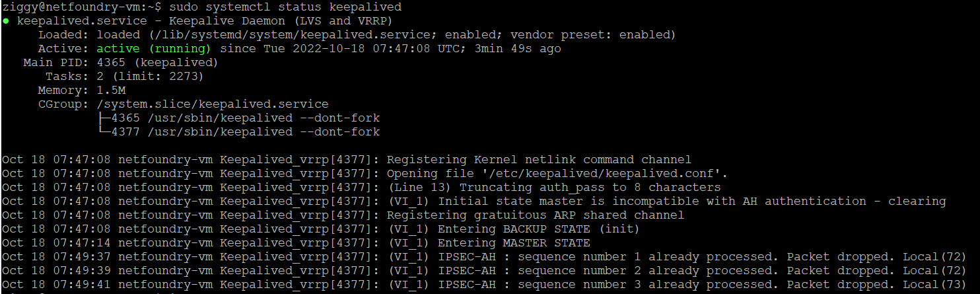Click the 'sudo systemctl status keepalived' command text
This screenshot has height=294, width=980.
point(285,7)
